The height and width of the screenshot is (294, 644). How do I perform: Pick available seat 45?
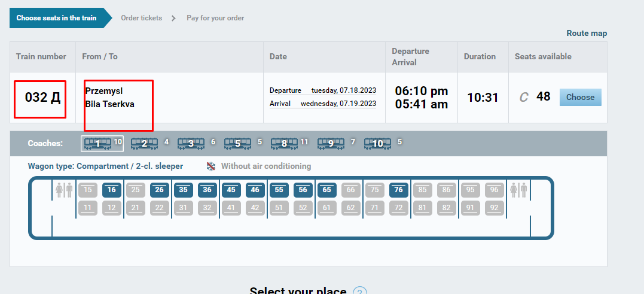point(231,190)
